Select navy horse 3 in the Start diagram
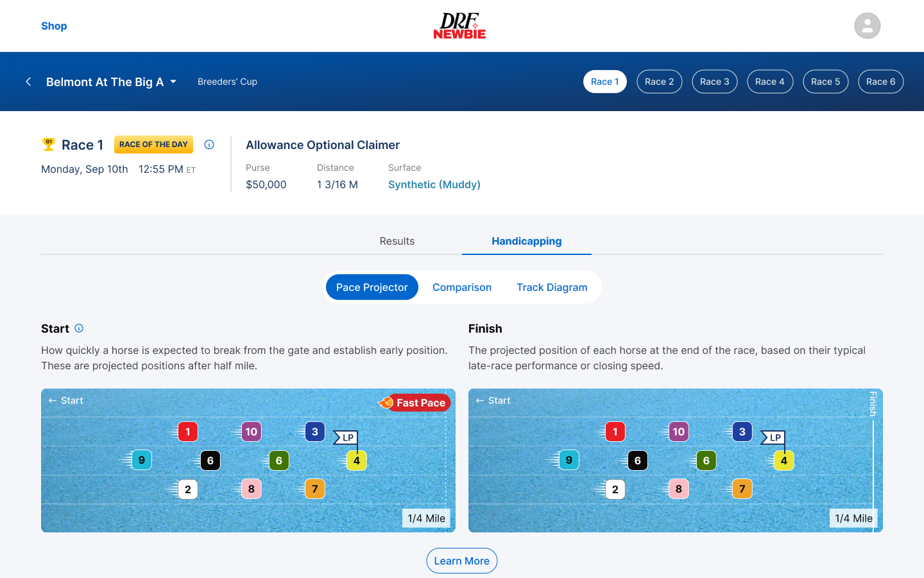The image size is (924, 578). click(314, 432)
